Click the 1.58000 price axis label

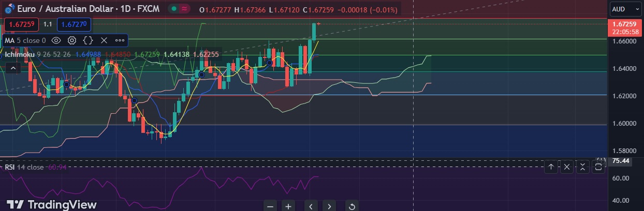[623, 151]
